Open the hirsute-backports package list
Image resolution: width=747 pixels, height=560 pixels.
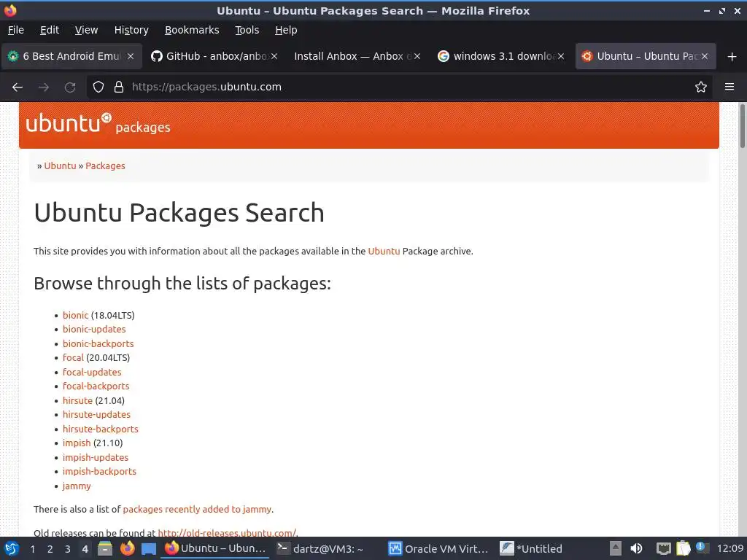(101, 429)
